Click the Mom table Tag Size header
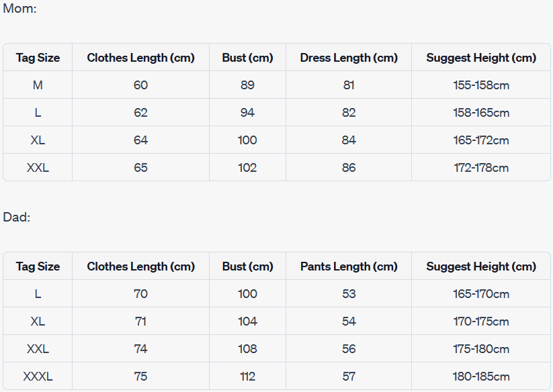 coord(38,58)
